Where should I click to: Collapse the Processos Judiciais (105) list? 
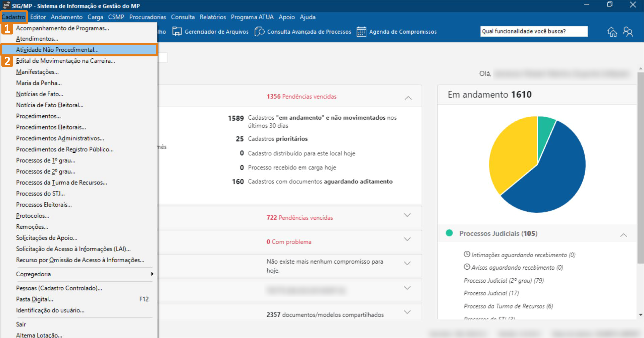tap(623, 235)
